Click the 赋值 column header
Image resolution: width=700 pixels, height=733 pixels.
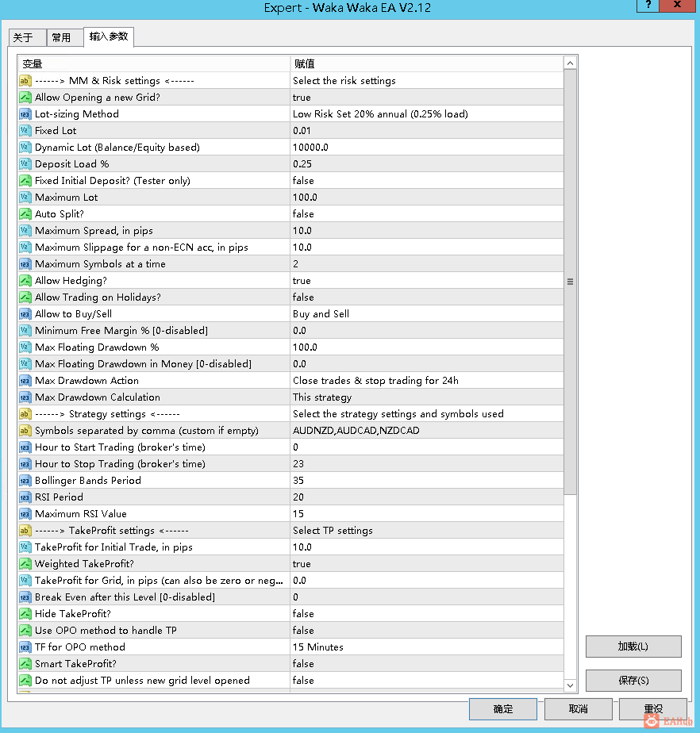(x=426, y=64)
